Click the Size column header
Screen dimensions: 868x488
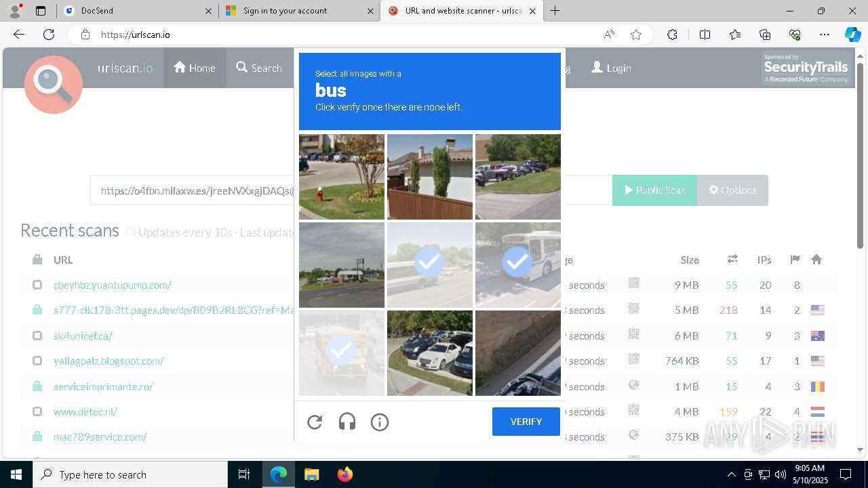point(690,260)
